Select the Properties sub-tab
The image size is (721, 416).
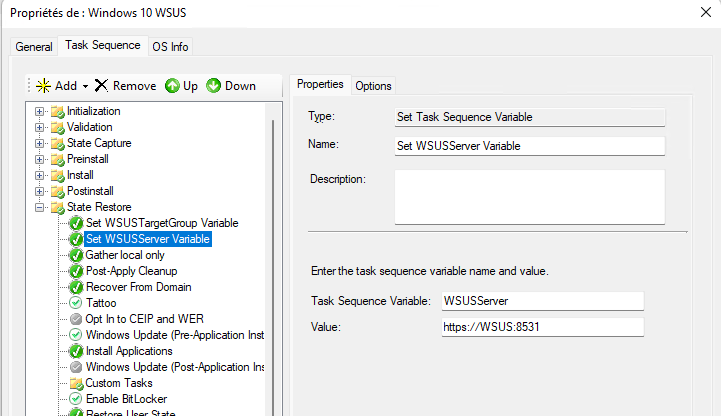point(320,84)
